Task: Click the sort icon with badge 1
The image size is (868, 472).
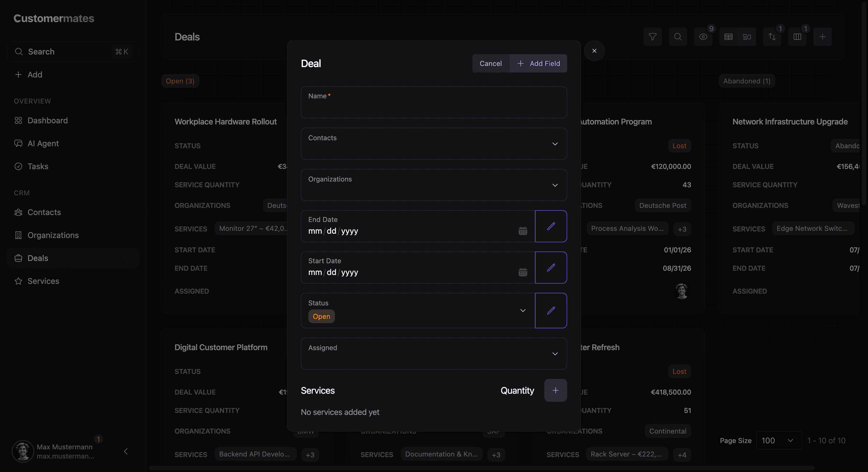Action: pos(772,37)
